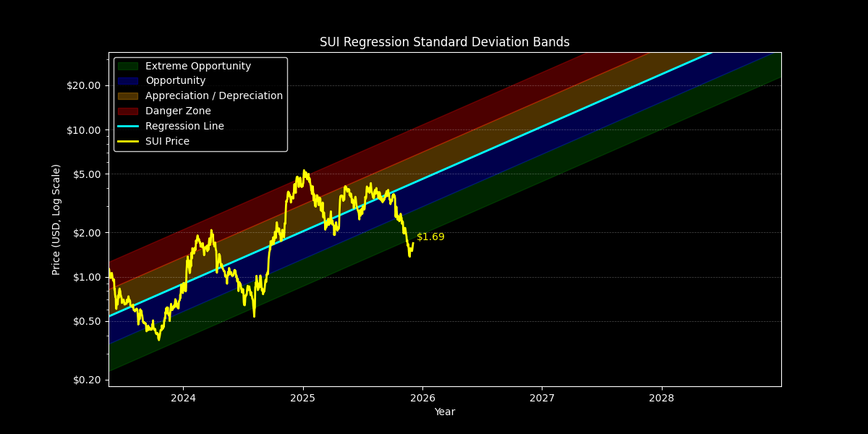Viewport: 868px width, 434px height.
Task: Click the gold Appreciation / Depreciation legend swatch
Action: tap(127, 95)
